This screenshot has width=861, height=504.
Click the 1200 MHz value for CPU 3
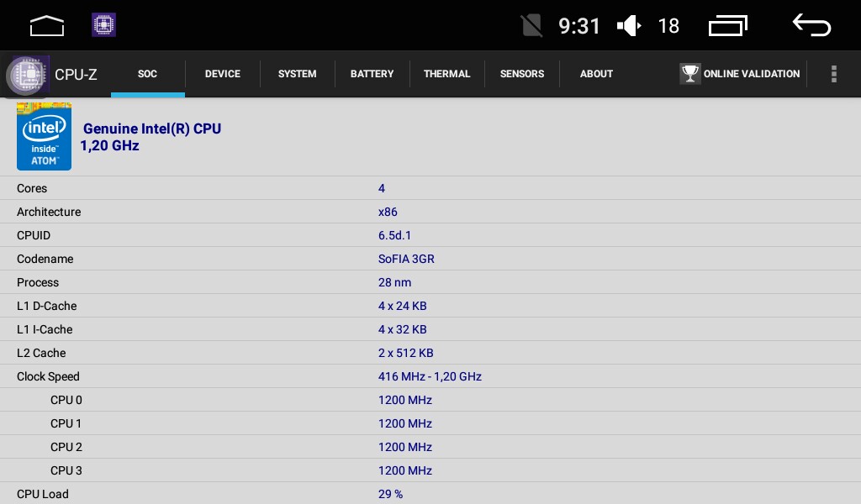point(405,470)
